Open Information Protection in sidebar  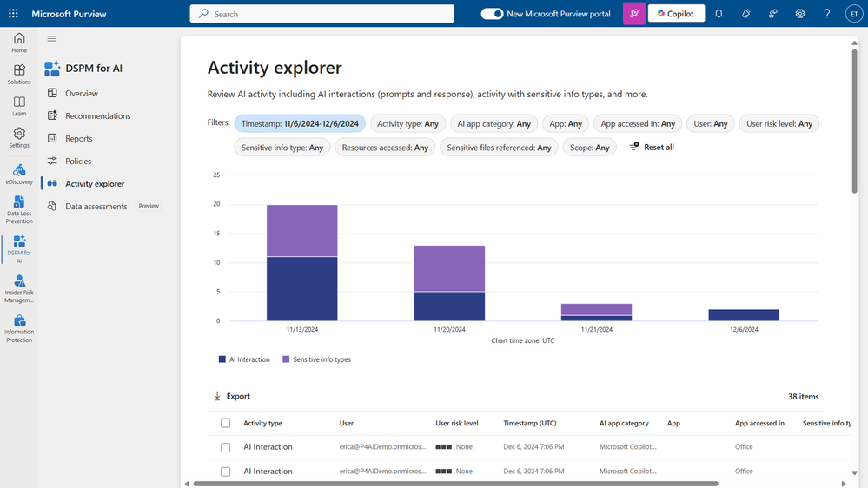[19, 328]
